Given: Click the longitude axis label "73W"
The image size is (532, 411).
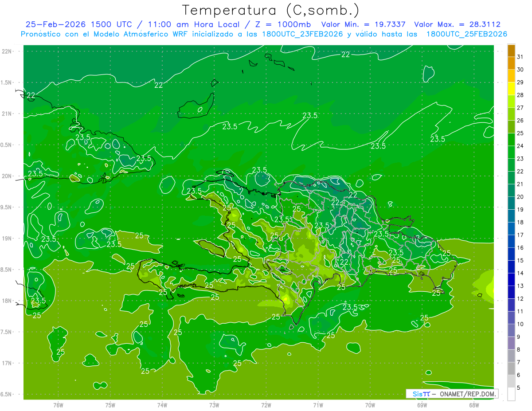Looking at the screenshot, I should 214,405.
